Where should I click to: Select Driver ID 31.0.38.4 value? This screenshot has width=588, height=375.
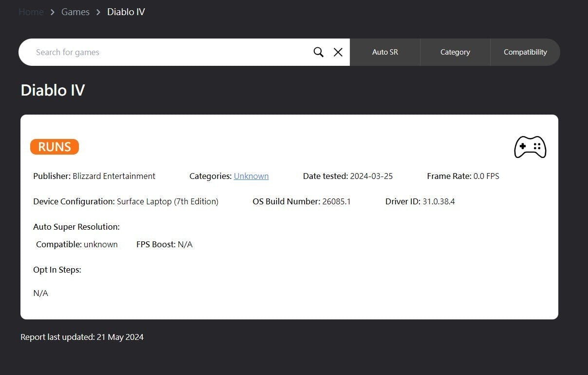438,201
